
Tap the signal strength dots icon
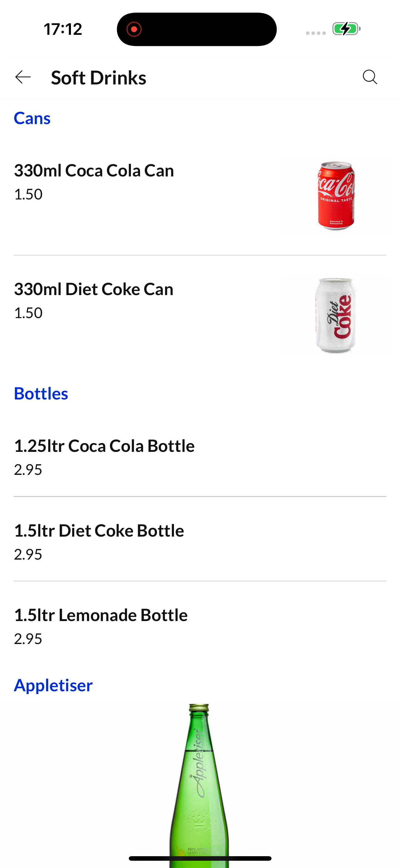(316, 33)
